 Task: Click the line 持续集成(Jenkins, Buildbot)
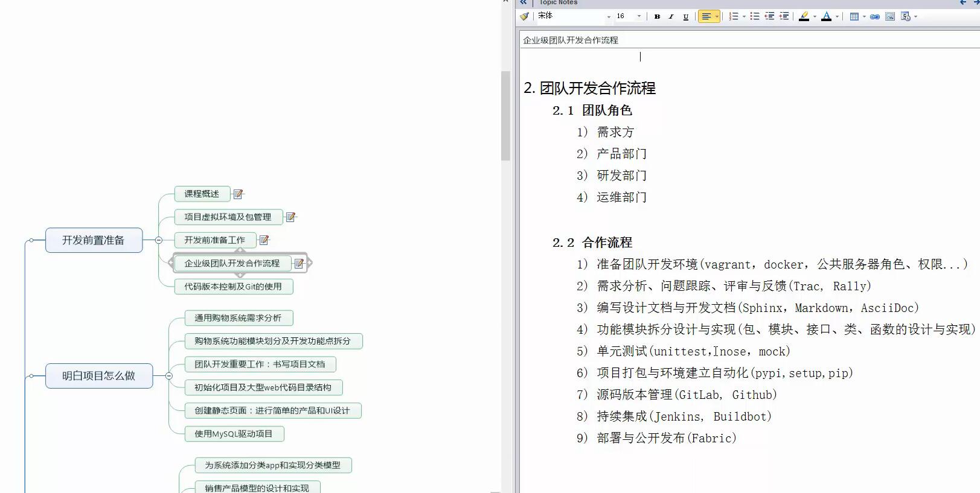684,416
